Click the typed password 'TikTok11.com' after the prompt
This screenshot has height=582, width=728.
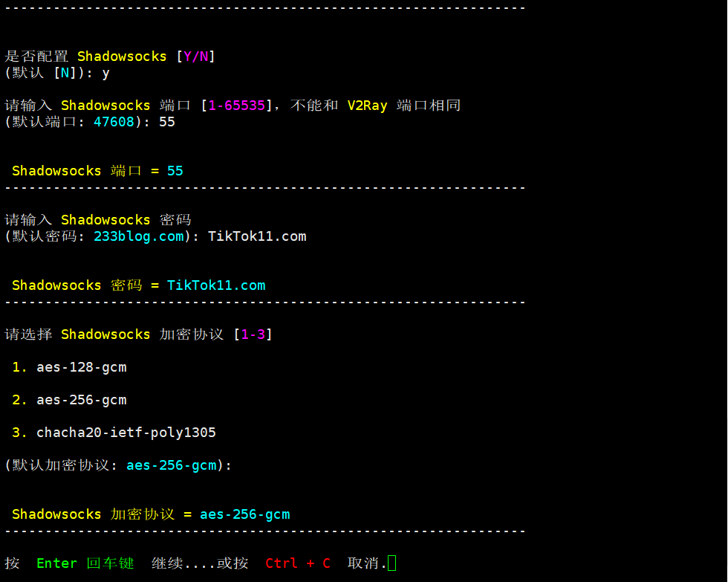click(257, 236)
